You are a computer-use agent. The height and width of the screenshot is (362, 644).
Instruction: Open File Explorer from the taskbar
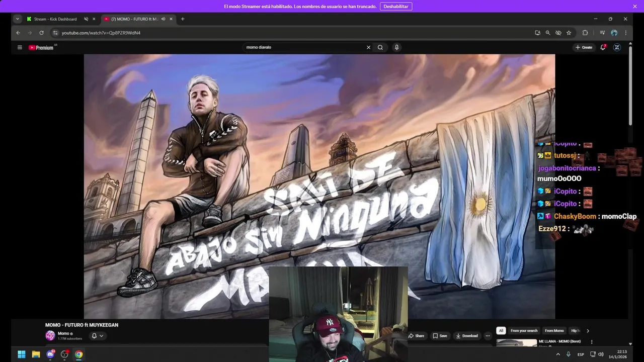point(36,354)
